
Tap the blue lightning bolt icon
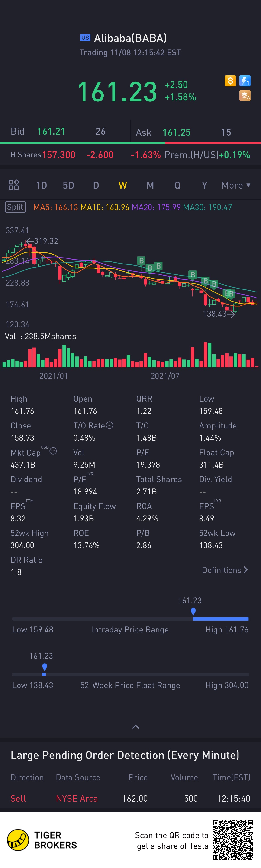click(245, 81)
